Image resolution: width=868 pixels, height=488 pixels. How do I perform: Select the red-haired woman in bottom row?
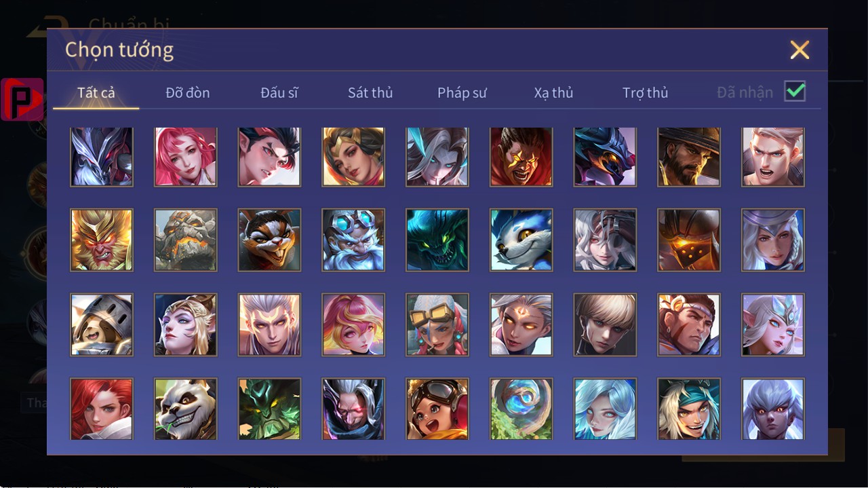pos(102,409)
